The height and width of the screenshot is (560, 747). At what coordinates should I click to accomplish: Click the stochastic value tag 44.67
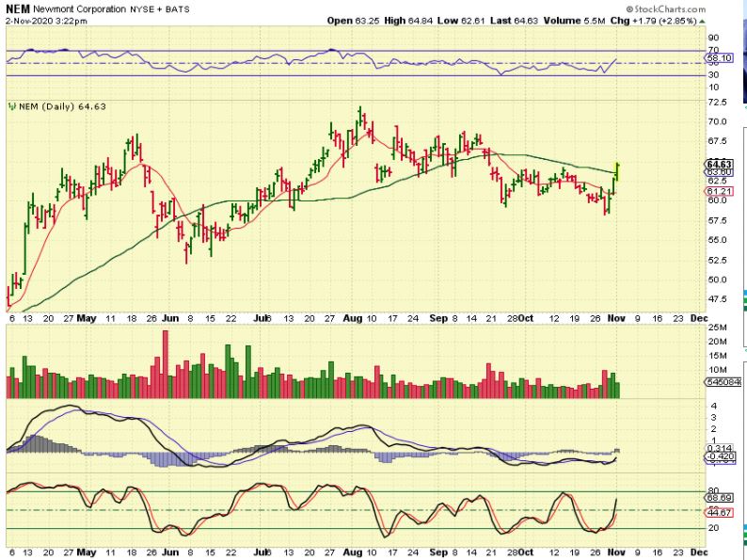(x=720, y=513)
